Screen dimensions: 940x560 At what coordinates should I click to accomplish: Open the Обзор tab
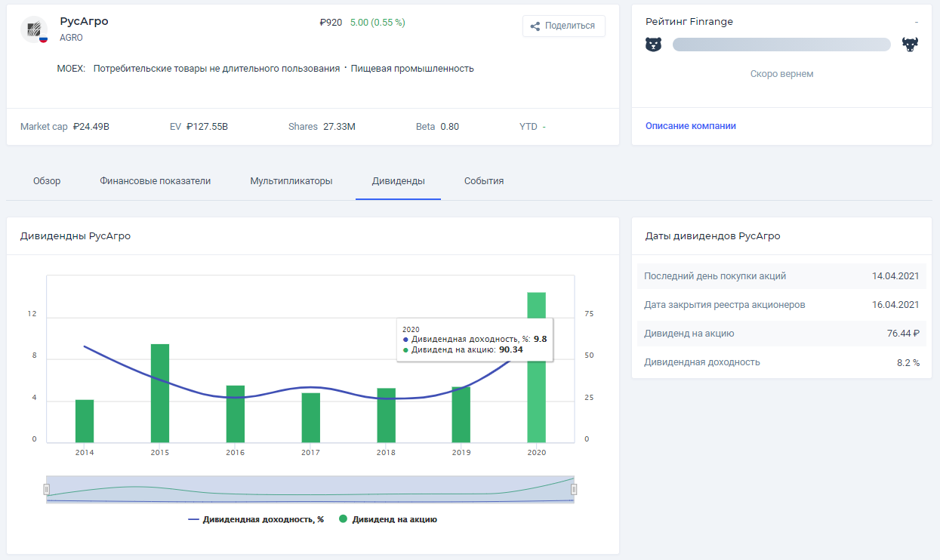point(47,181)
